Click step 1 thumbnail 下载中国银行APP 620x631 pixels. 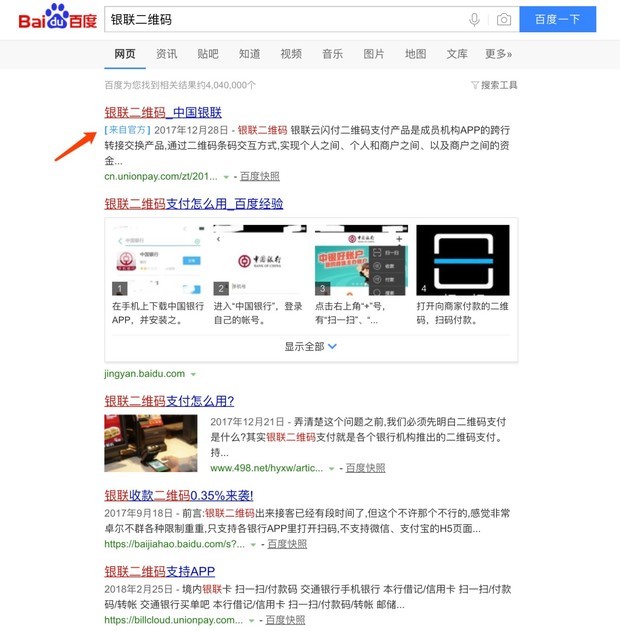(157, 260)
